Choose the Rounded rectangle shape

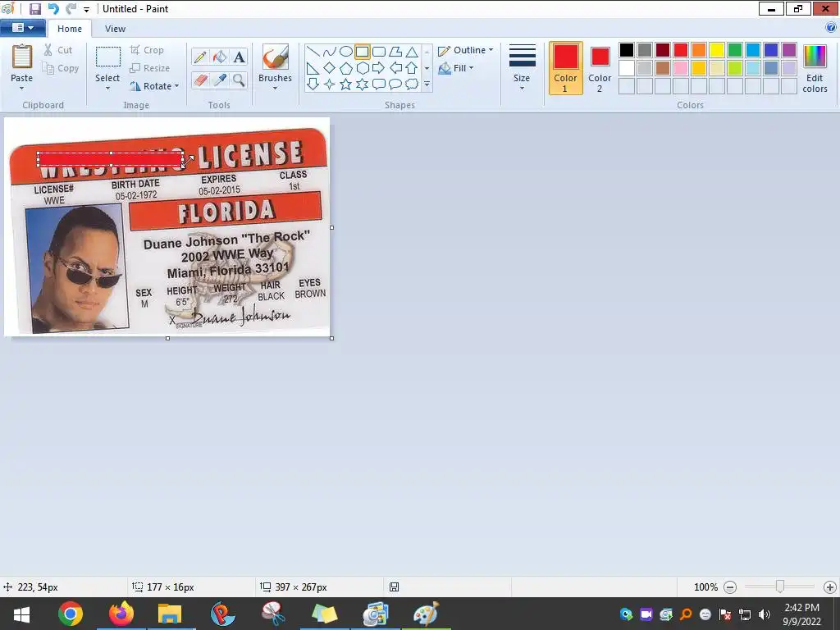coord(379,52)
